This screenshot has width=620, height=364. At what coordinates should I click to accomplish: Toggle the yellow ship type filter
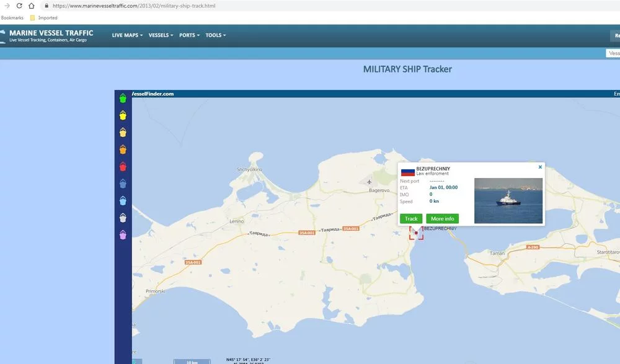tap(123, 115)
